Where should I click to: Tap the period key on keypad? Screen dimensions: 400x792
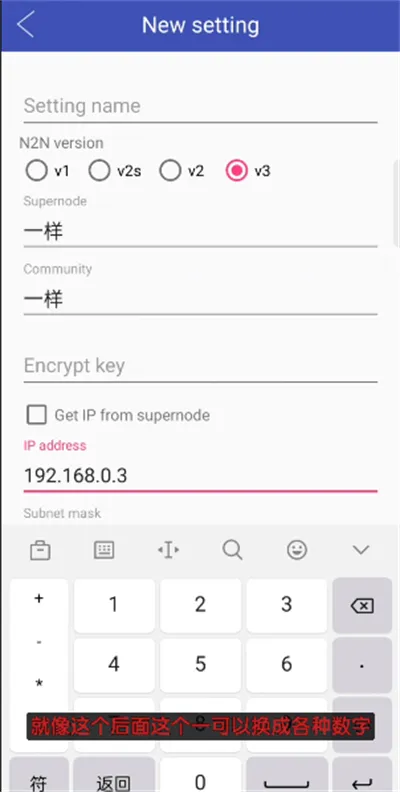pos(362,665)
